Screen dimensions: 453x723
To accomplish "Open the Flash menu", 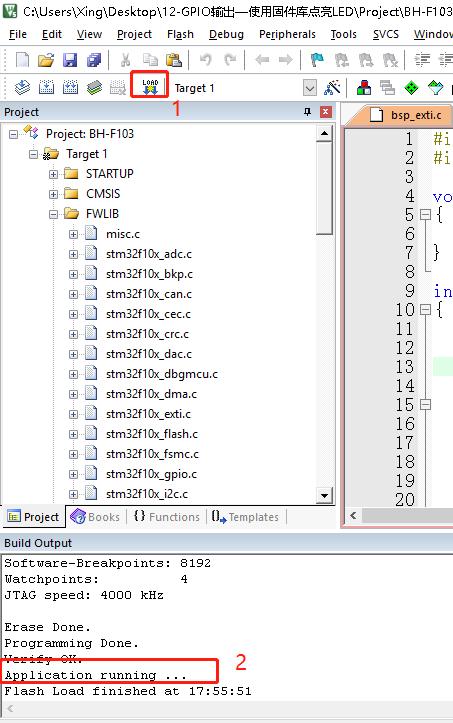I will [180, 34].
